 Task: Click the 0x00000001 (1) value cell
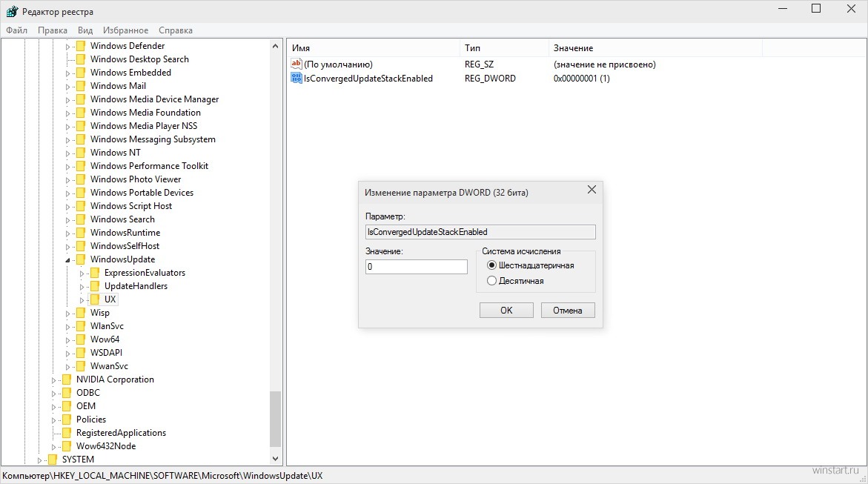point(582,78)
